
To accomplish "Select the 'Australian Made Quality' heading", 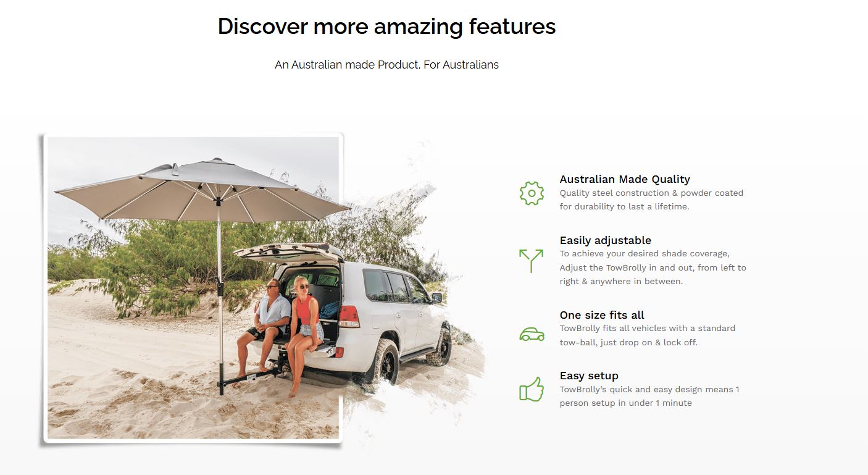I will point(625,179).
